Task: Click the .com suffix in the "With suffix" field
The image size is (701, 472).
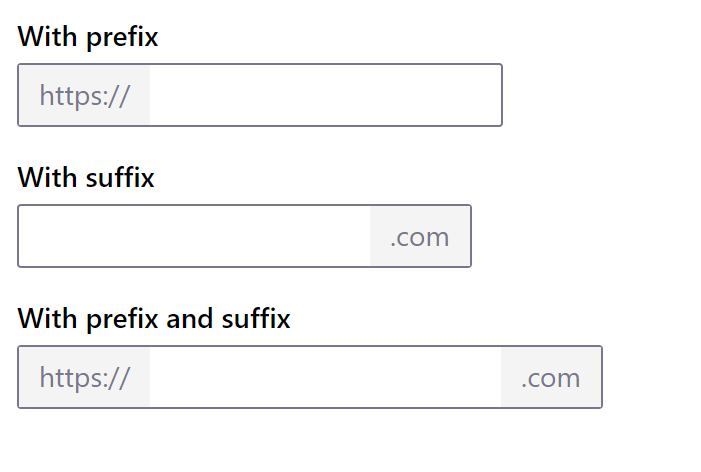Action: pos(419,237)
